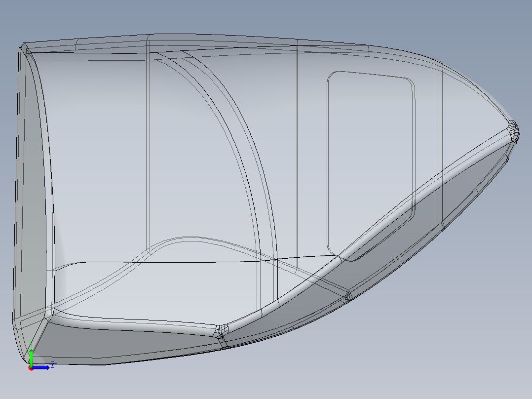This screenshot has width=532, height=399.
Task: Select the large side wall left of the arch
Action: (99, 148)
